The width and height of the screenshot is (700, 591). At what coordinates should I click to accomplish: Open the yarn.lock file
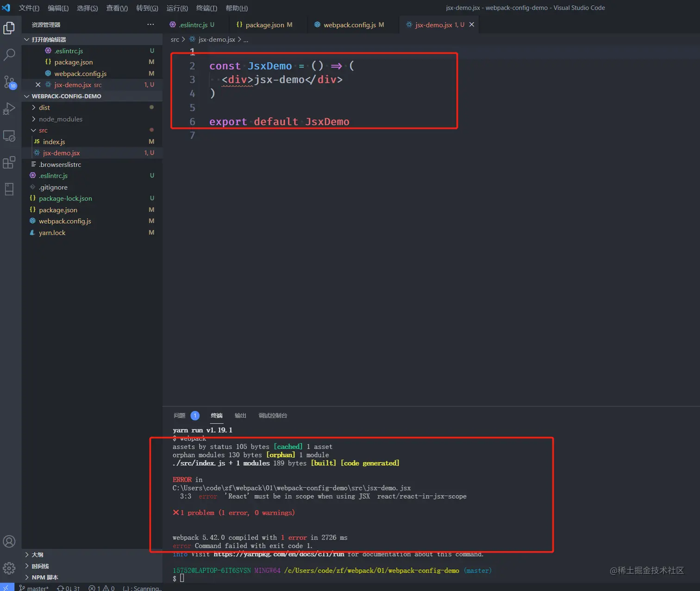coord(92,232)
